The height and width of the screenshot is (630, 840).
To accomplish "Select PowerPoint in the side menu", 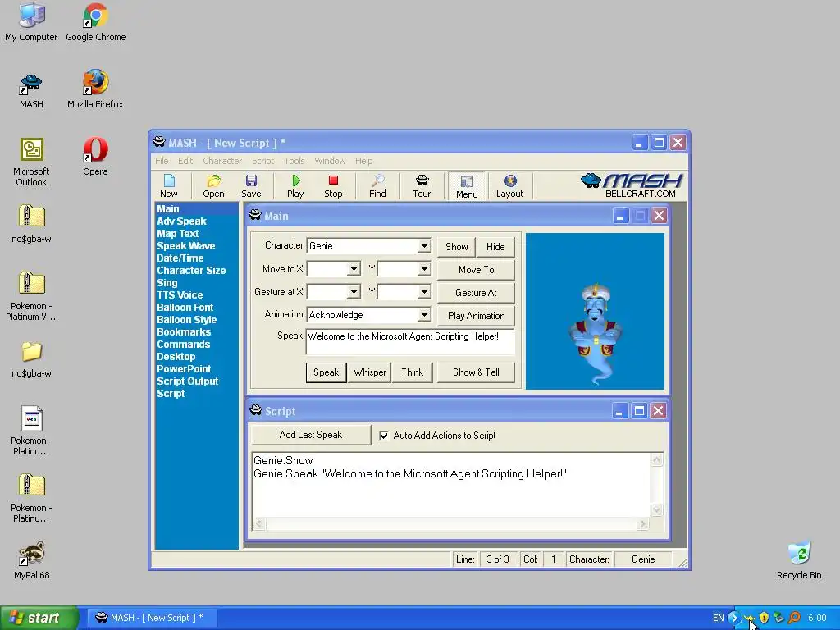I will tap(184, 369).
